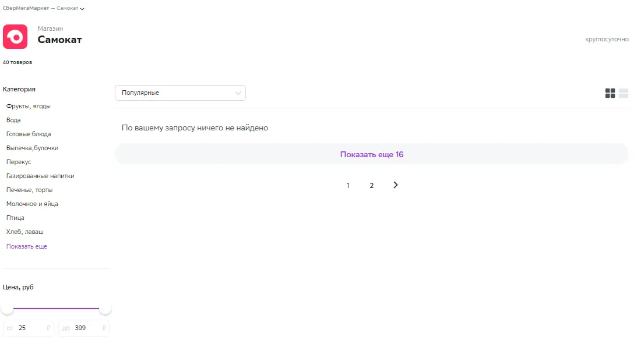Click the 40 товаров count text
644x347 pixels.
click(x=17, y=62)
